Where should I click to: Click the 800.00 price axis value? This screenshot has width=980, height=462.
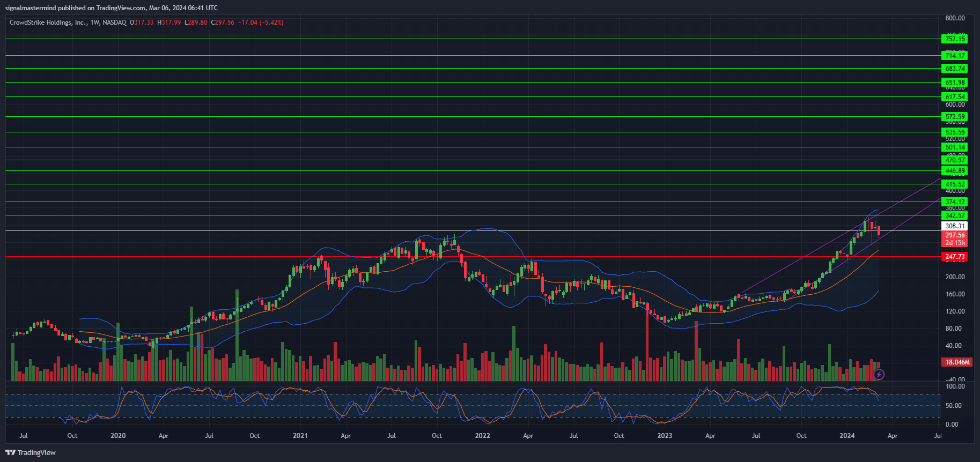click(x=955, y=18)
